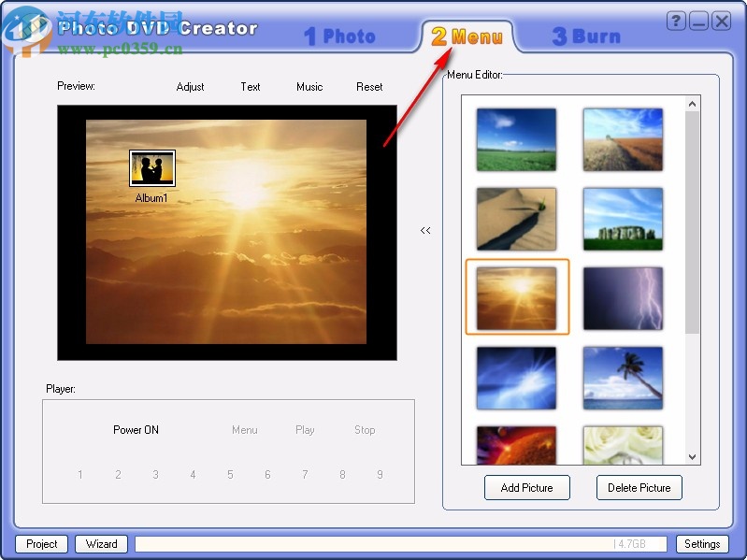Click the player Menu button
747x560 pixels.
[245, 430]
